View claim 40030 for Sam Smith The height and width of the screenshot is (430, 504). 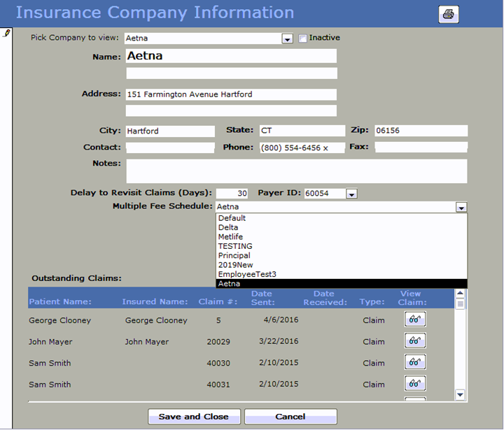point(415,362)
